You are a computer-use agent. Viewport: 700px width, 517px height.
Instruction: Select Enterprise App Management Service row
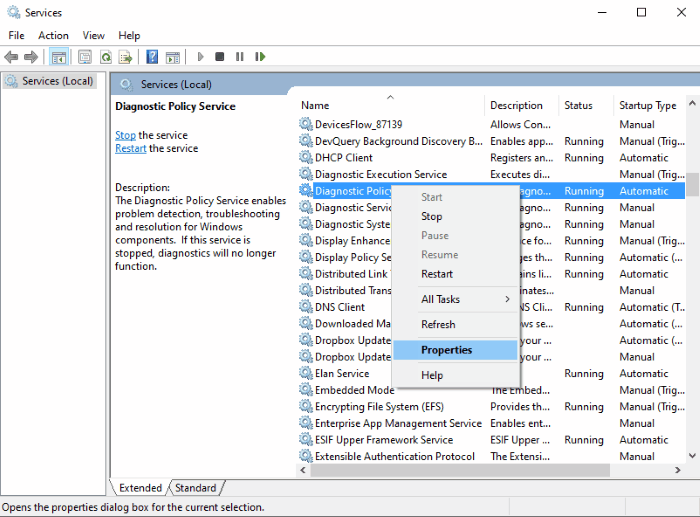point(492,423)
